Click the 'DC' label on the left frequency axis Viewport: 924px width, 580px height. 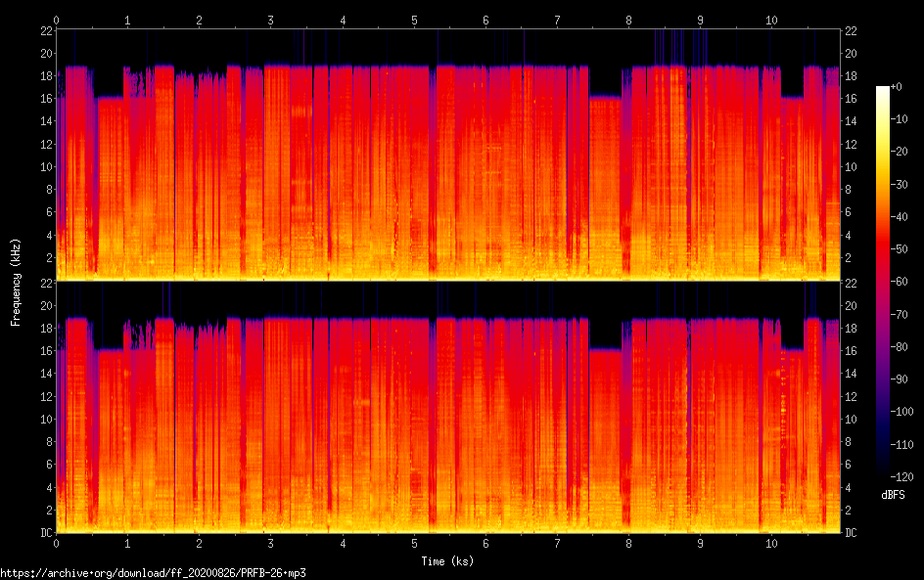click(x=46, y=533)
